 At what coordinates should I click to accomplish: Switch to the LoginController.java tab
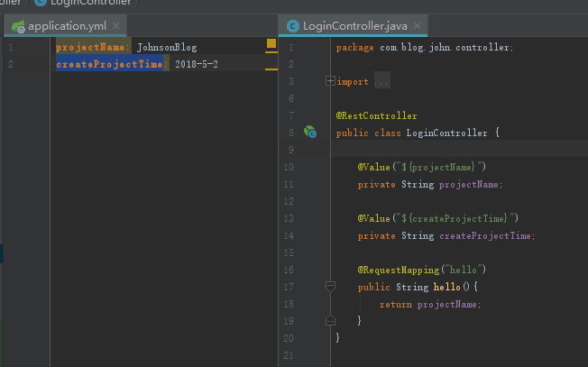(x=353, y=26)
